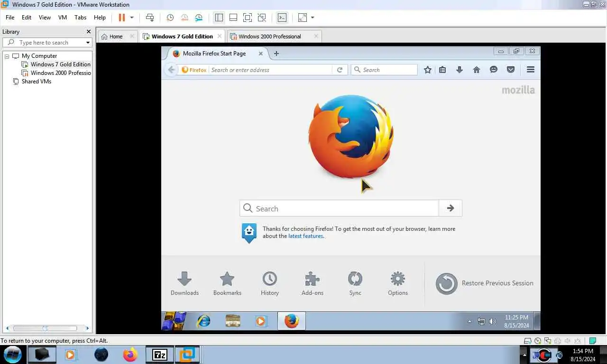Screen dimensions: 607x364
Task: Pause the virtual machine with the suspend button
Action: point(122,18)
